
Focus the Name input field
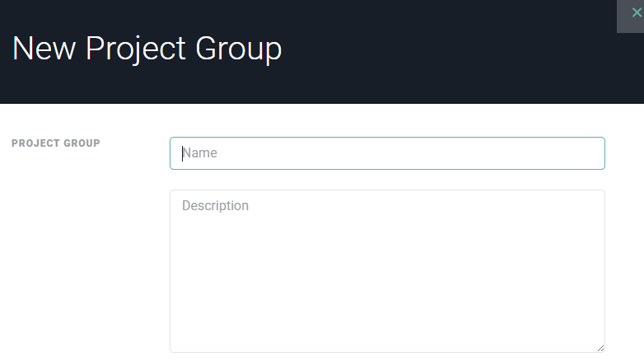387,153
